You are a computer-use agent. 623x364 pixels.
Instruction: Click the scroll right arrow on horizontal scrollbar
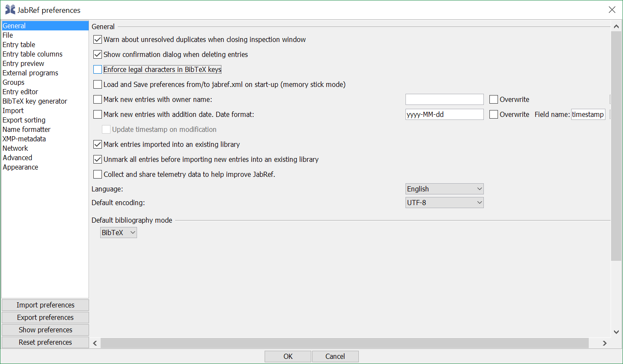(x=605, y=343)
